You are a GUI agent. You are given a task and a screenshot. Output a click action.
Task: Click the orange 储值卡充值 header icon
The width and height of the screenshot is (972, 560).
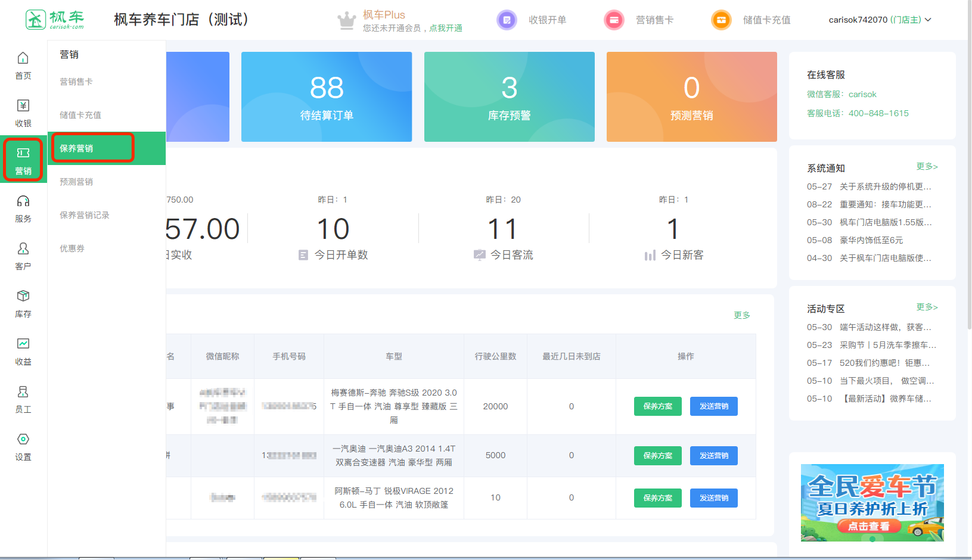[x=721, y=20]
